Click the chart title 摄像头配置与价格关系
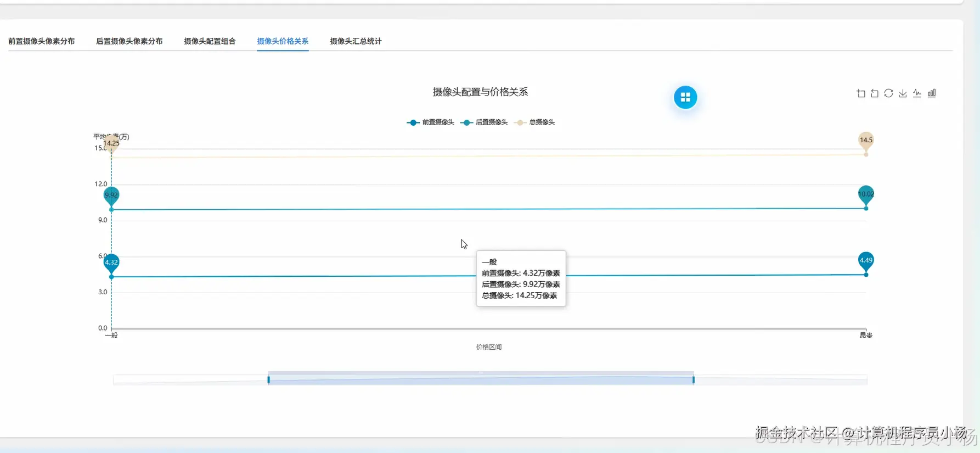 [480, 92]
